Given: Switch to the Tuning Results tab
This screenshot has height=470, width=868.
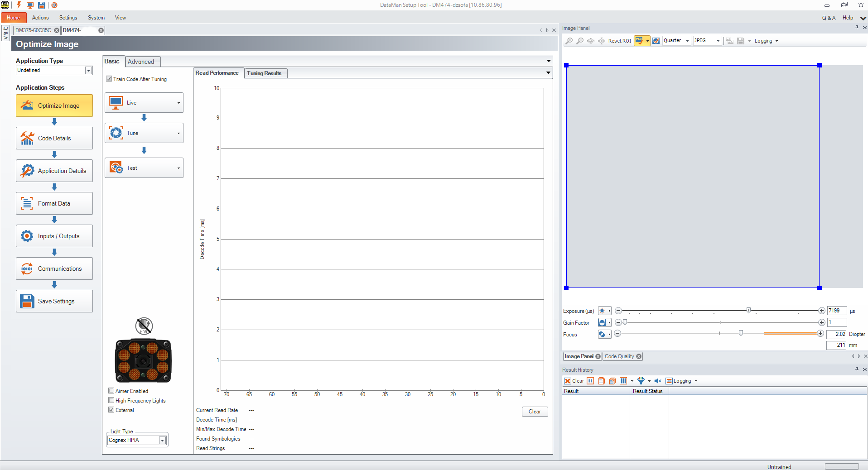Looking at the screenshot, I should coord(264,73).
